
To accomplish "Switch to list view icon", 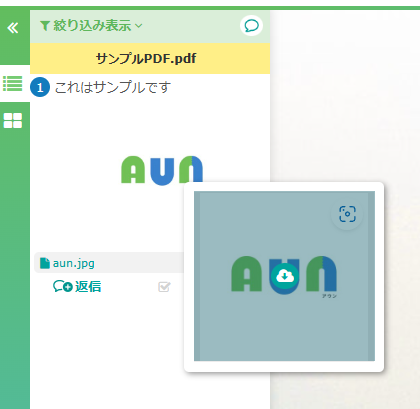I will click(13, 83).
